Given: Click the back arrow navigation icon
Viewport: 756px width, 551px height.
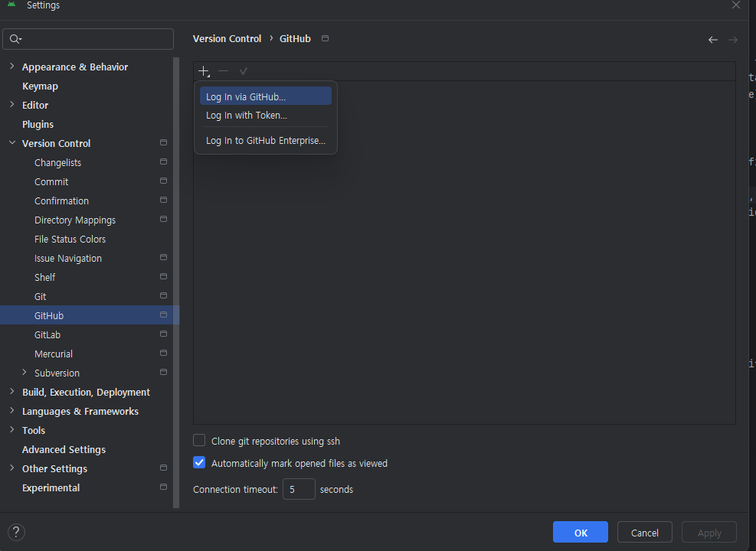Looking at the screenshot, I should pyautogui.click(x=713, y=40).
